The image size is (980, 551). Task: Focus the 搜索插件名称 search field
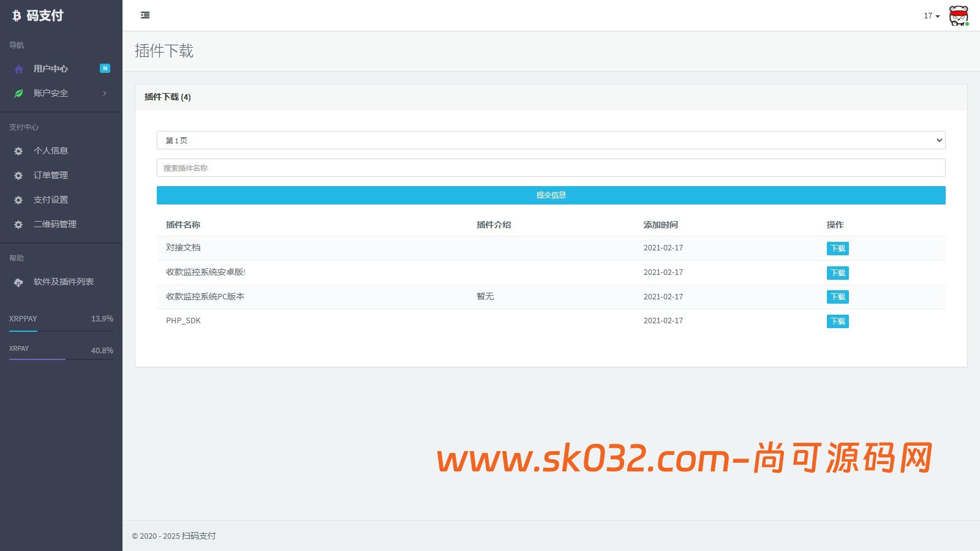[551, 168]
